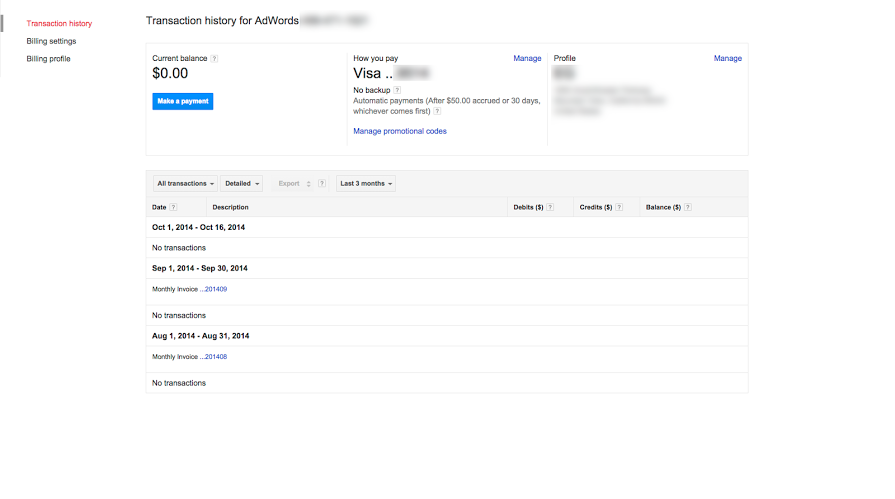Open the Detailed view dropdown
Screen dimensions: 895x499
pos(241,183)
